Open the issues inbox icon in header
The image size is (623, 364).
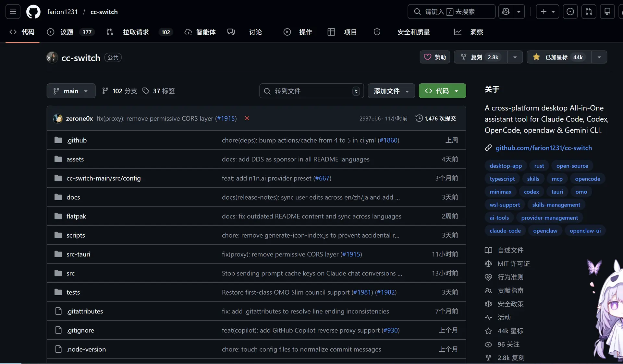pos(570,12)
